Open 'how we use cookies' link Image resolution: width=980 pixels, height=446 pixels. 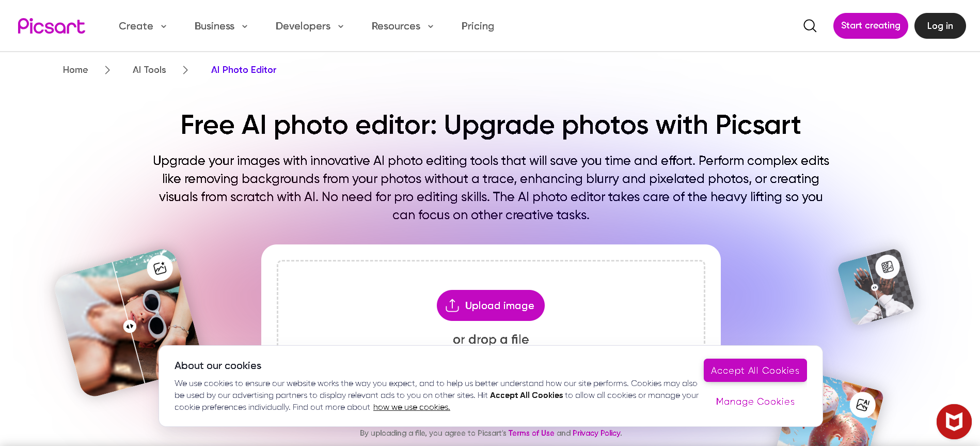point(412,407)
